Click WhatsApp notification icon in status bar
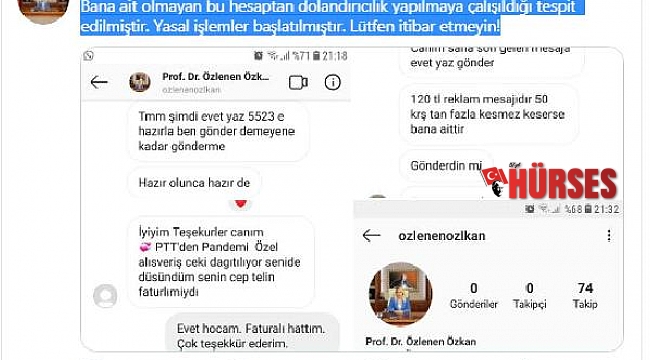This screenshot has height=360, width=650. [x=88, y=56]
